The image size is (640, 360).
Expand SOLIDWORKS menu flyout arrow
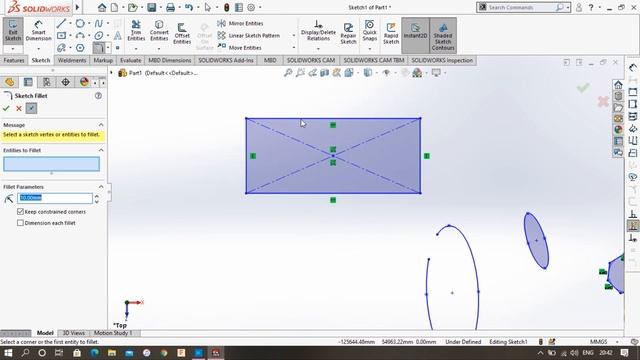point(78,7)
